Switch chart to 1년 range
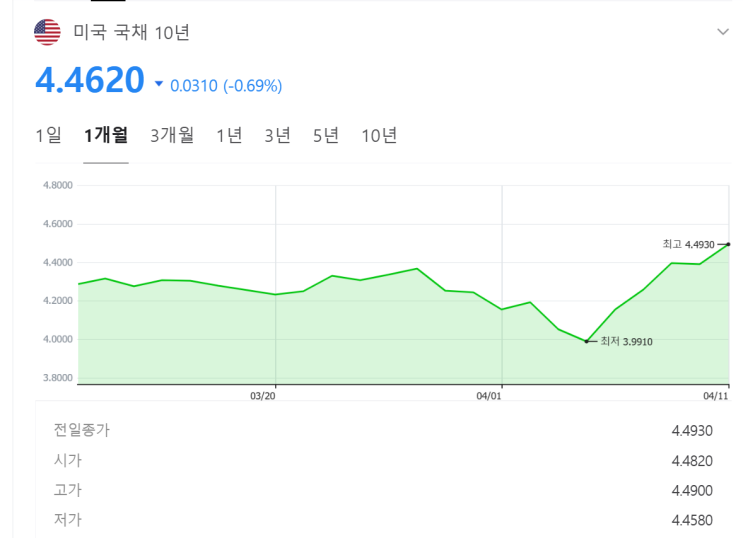This screenshot has height=538, width=743. click(229, 135)
